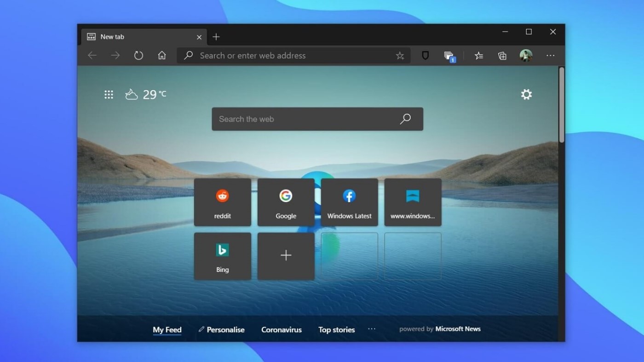Click the forward navigation arrow

(115, 56)
